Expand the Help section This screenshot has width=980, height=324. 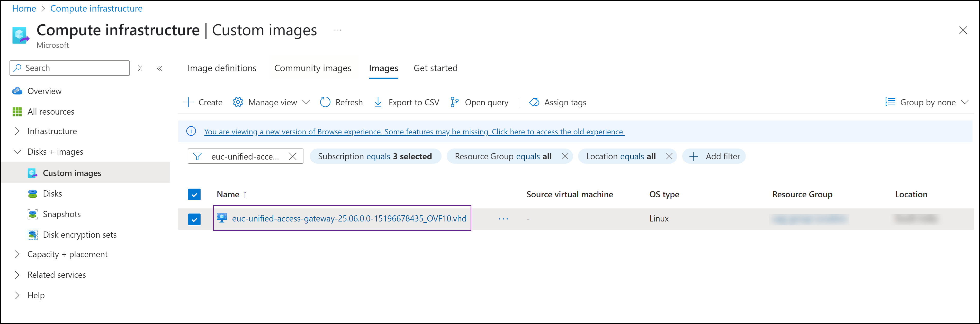tap(17, 295)
